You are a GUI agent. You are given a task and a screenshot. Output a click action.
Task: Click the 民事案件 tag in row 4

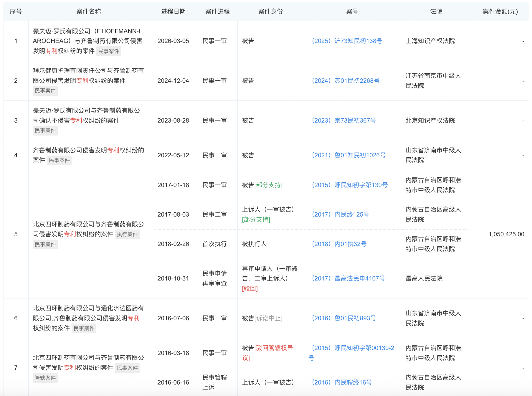click(x=59, y=160)
